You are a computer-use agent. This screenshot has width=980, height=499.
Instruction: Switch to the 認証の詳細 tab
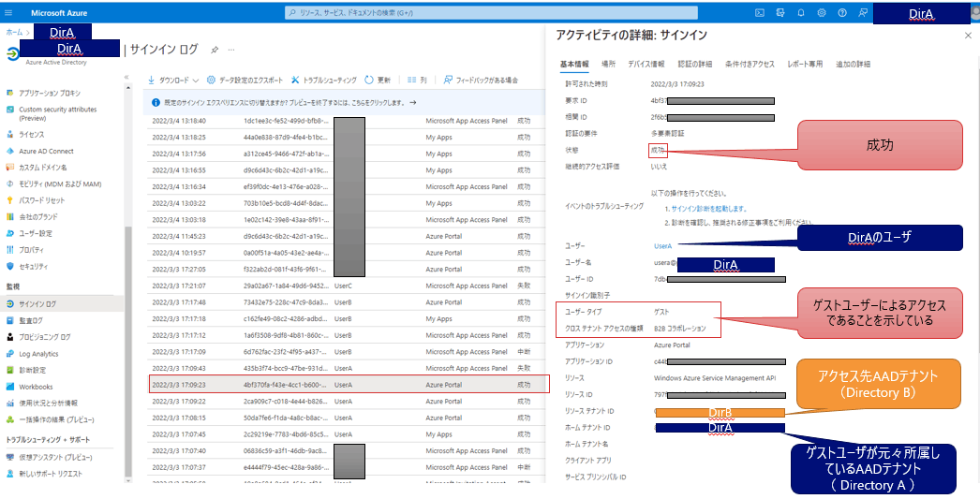695,65
